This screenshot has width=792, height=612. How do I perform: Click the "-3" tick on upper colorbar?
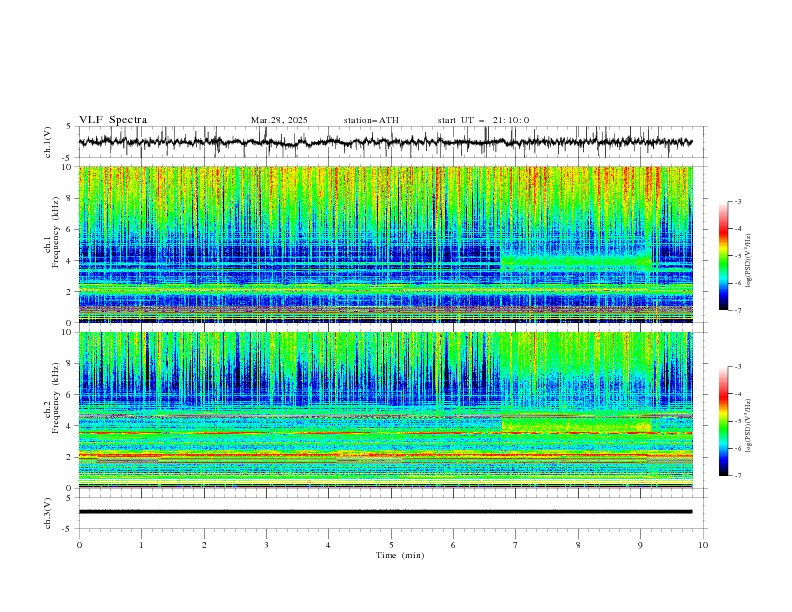click(x=738, y=201)
